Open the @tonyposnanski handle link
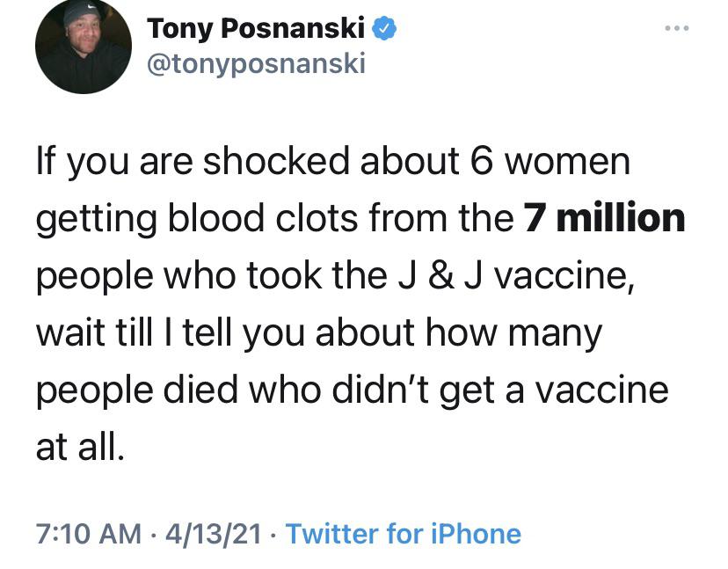 coord(255,64)
